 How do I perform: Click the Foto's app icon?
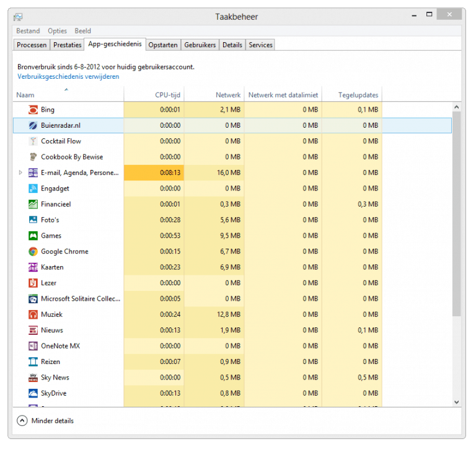click(x=33, y=220)
